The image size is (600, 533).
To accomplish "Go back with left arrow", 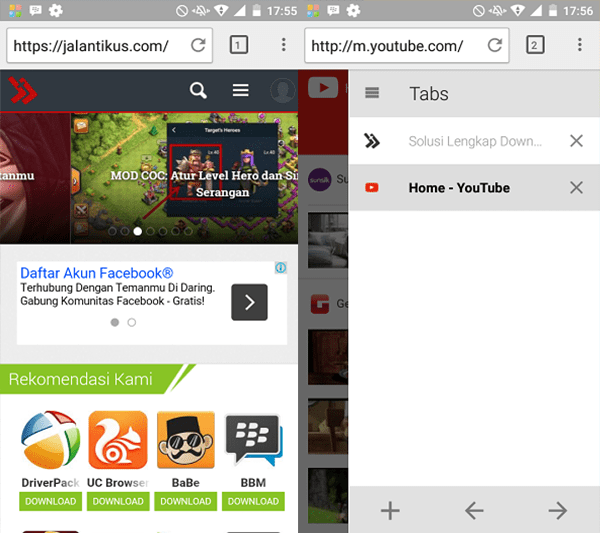I will 474,510.
